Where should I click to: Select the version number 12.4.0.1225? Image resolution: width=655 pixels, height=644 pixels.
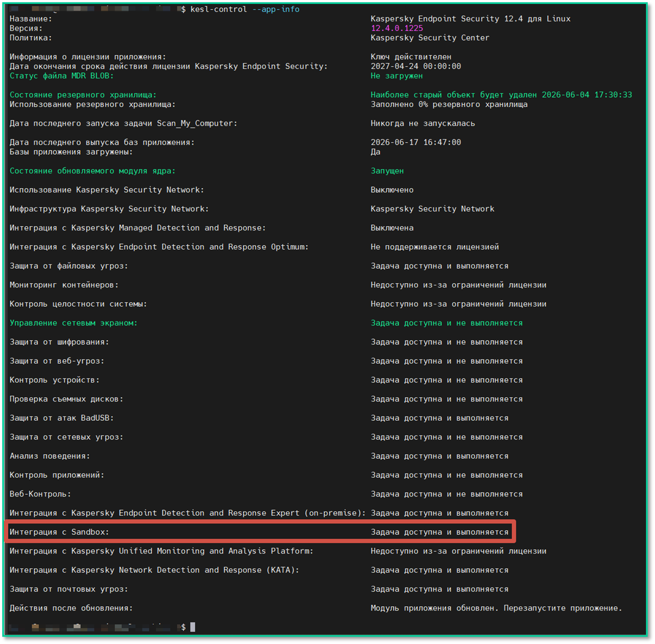[x=397, y=28]
